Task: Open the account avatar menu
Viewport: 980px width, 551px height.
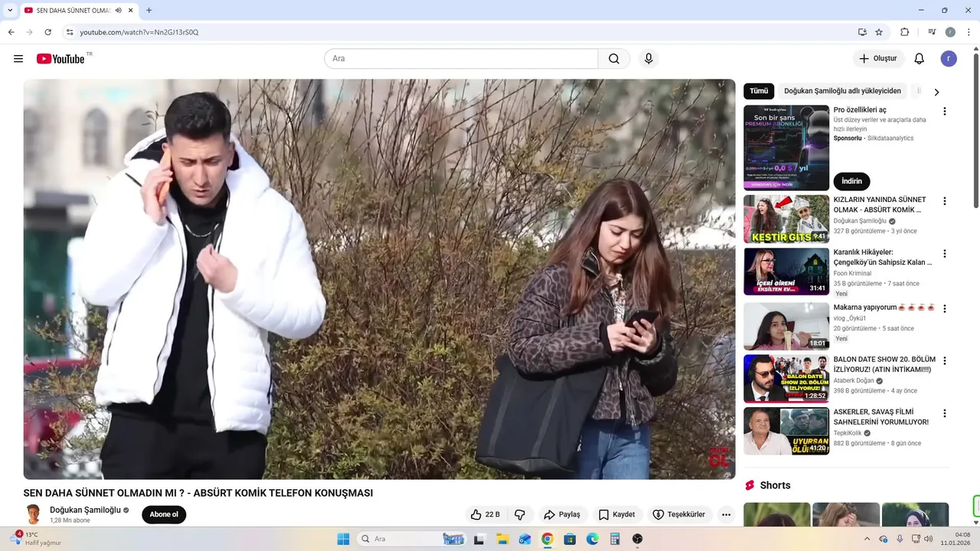Action: click(x=949, y=59)
